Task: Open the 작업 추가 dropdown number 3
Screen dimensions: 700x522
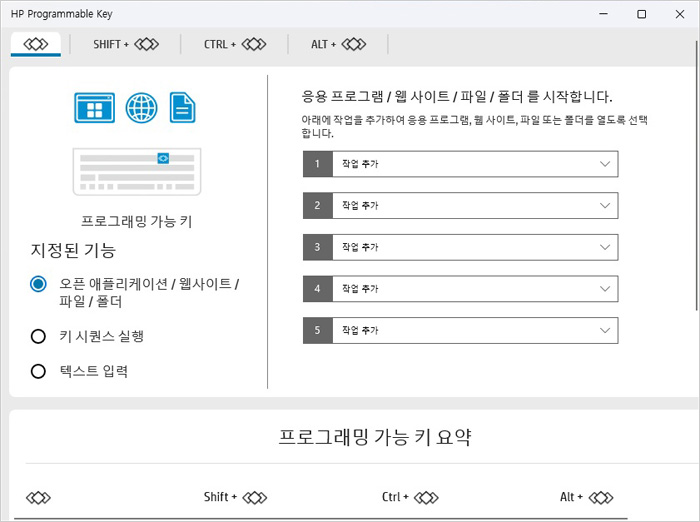Action: tap(460, 247)
